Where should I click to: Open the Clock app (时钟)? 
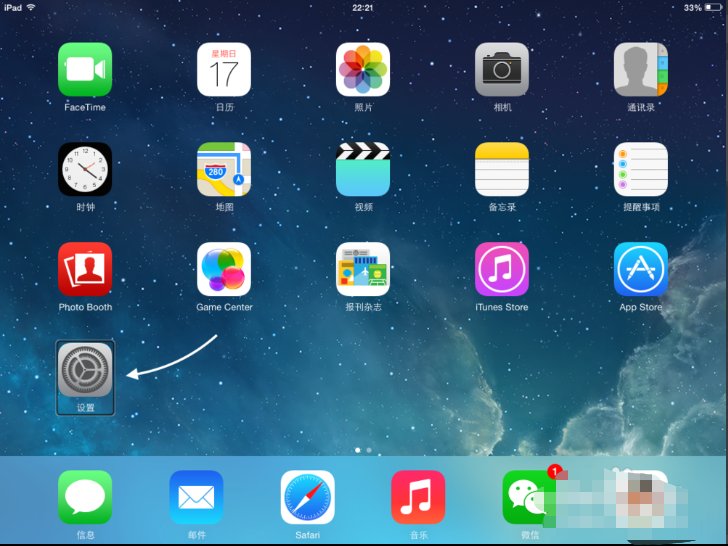[85, 169]
